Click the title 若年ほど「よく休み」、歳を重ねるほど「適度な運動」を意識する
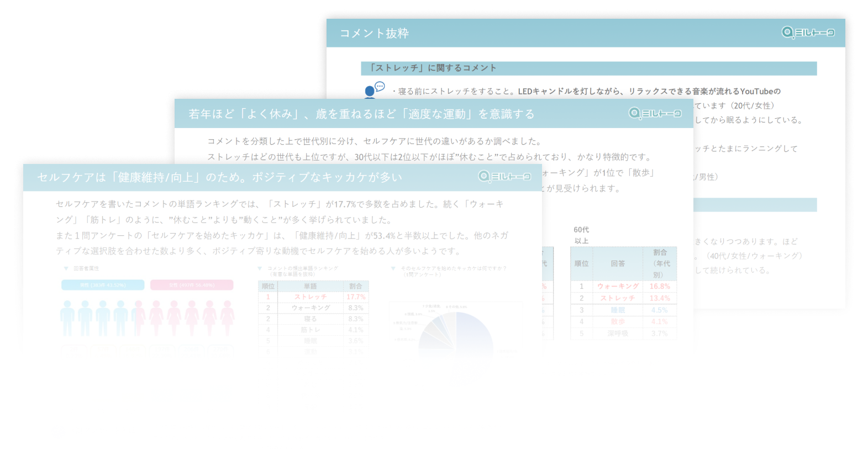868x461 pixels. [x=362, y=114]
